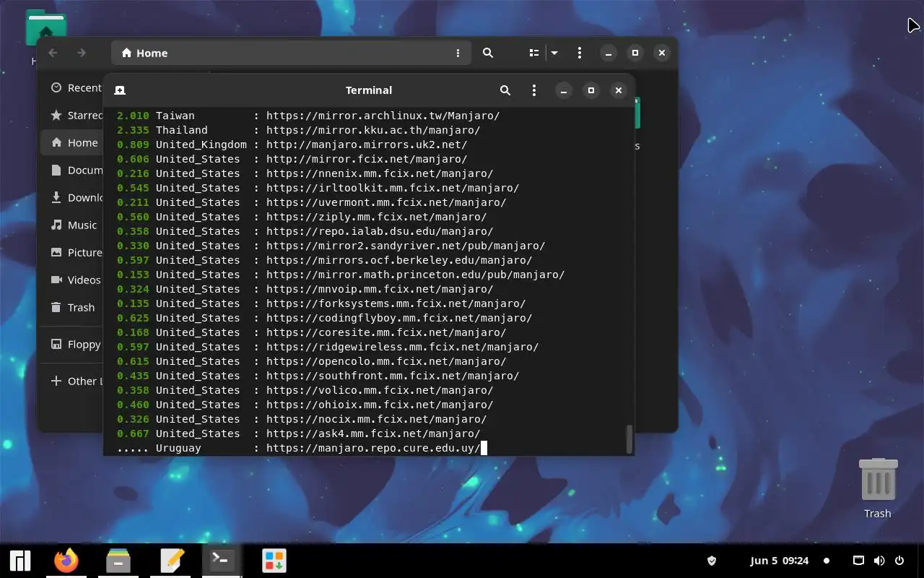Open the volume tray icon
Image resolution: width=924 pixels, height=578 pixels.
coord(879,561)
